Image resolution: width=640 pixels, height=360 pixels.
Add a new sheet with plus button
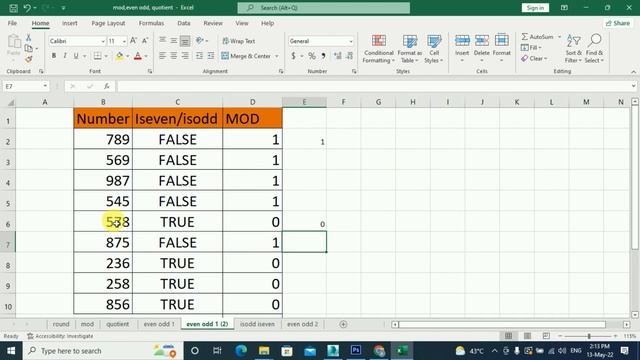point(343,324)
